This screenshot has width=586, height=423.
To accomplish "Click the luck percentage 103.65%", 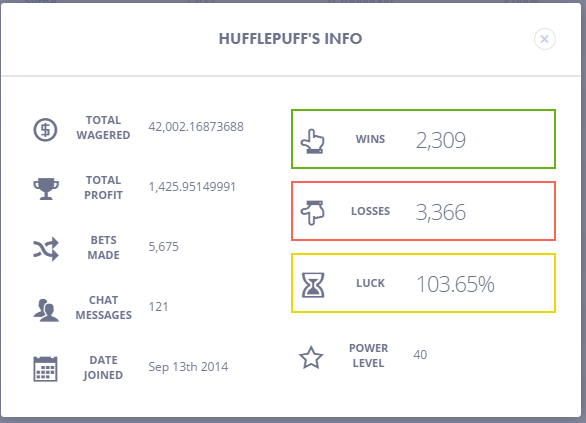I will tap(455, 284).
